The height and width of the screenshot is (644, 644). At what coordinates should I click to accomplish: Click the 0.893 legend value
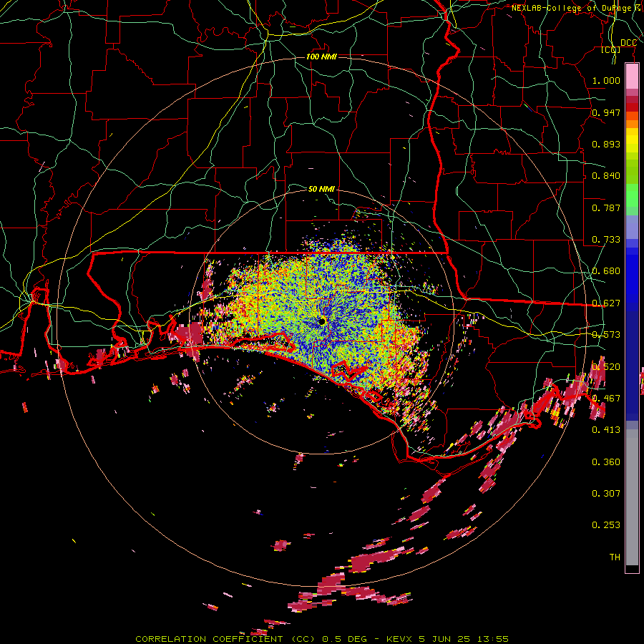(x=606, y=144)
